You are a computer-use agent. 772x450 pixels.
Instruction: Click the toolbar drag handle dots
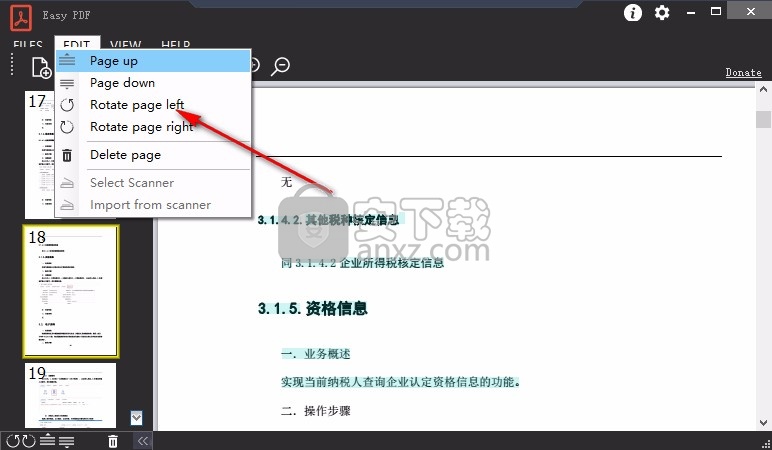tap(12, 64)
